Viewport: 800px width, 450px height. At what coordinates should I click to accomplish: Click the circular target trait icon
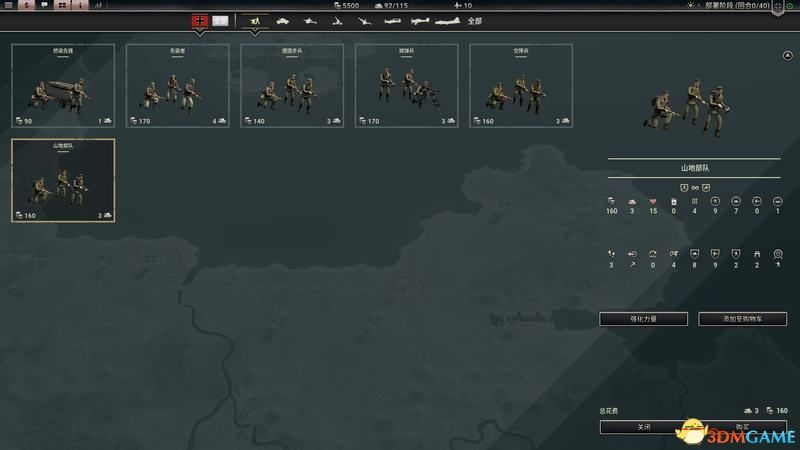point(778,254)
